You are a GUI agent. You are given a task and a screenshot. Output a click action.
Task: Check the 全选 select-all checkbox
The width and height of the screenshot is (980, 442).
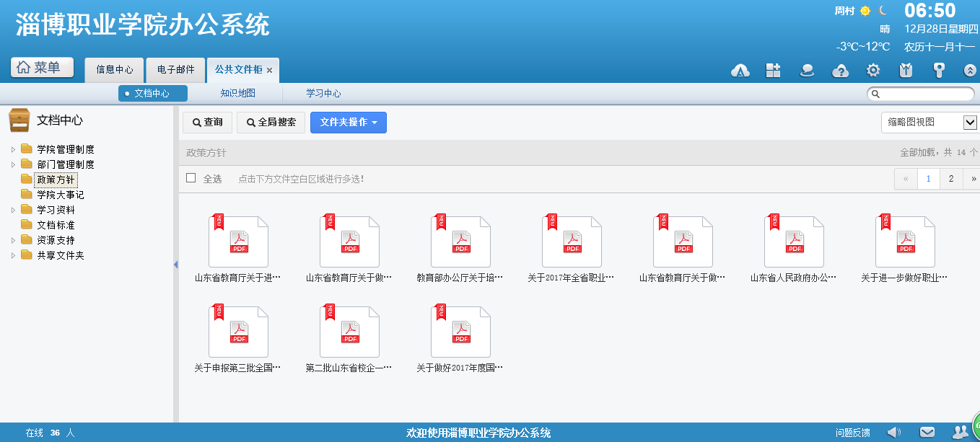click(191, 178)
